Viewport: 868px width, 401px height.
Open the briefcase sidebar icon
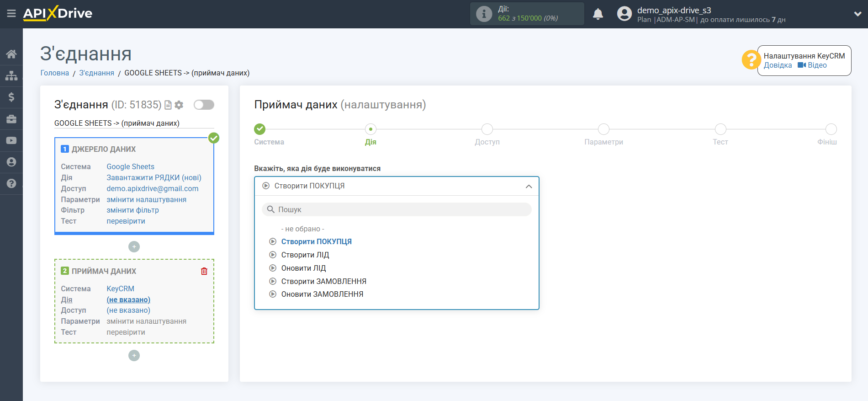(11, 119)
